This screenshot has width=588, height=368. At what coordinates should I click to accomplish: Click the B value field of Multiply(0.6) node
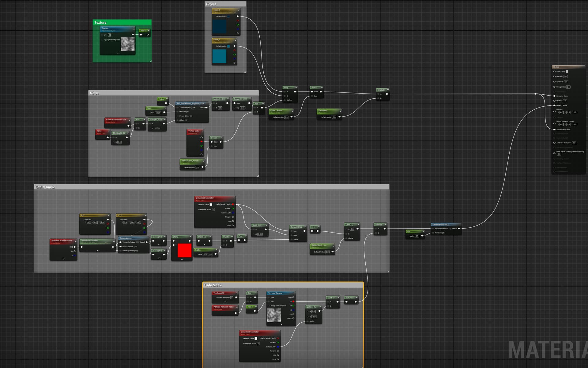220,108
